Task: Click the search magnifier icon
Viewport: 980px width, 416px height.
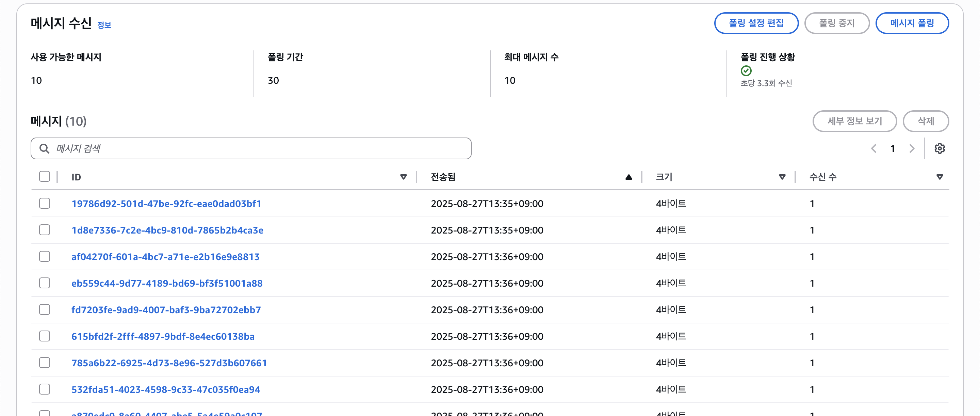Action: point(45,148)
